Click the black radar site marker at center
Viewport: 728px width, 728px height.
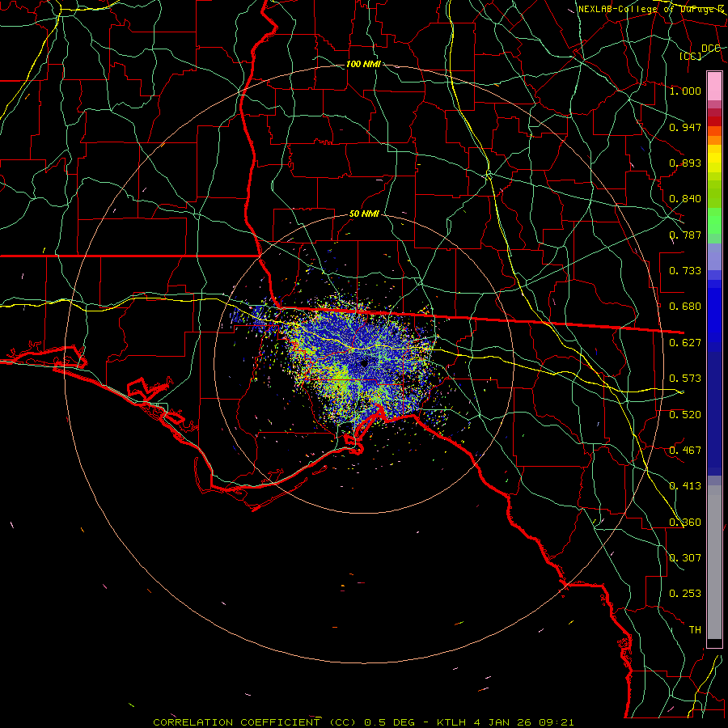coord(364,363)
